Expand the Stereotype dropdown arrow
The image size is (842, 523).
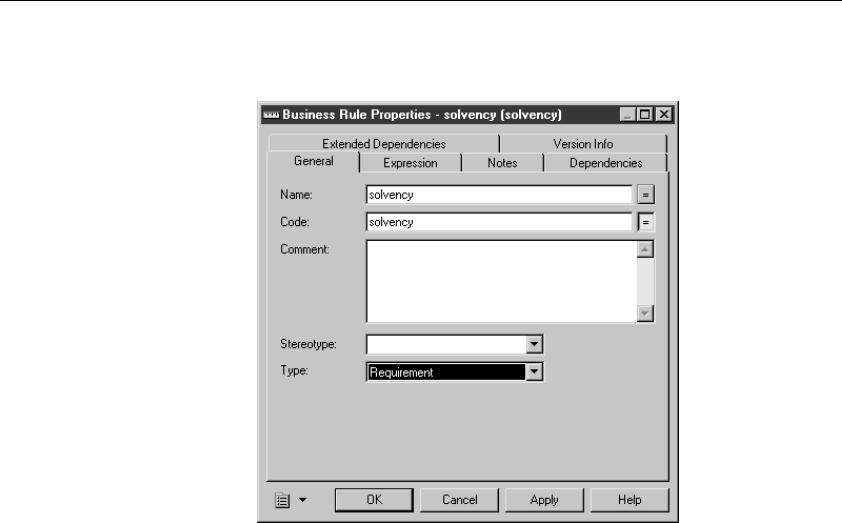coord(534,344)
